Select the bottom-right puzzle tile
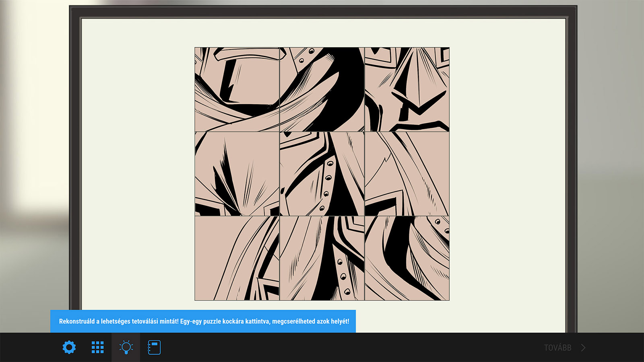The image size is (644, 362). click(407, 258)
